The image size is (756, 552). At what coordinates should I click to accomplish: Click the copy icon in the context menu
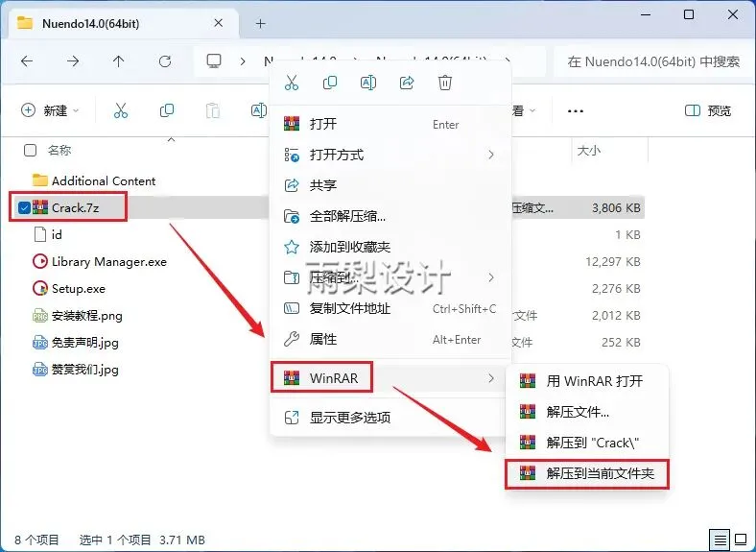click(330, 83)
